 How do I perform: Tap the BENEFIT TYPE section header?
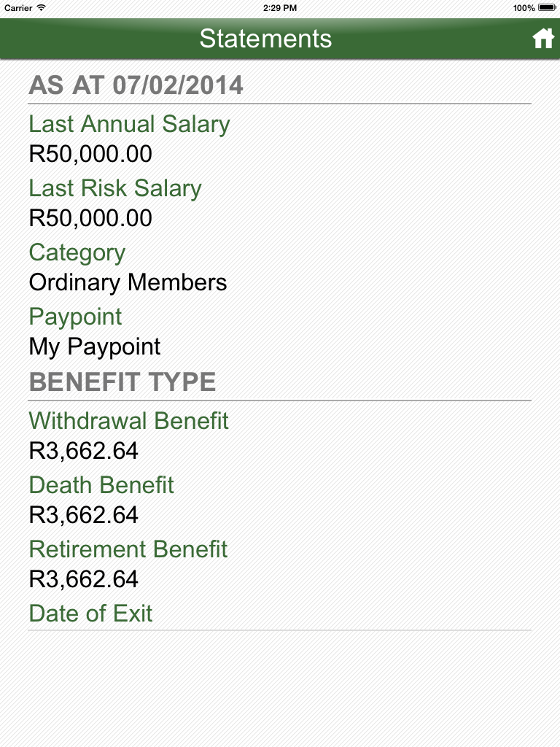[122, 382]
